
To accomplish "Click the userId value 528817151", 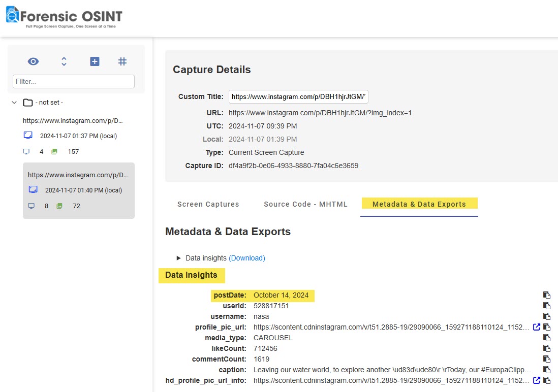I will pos(271,306).
